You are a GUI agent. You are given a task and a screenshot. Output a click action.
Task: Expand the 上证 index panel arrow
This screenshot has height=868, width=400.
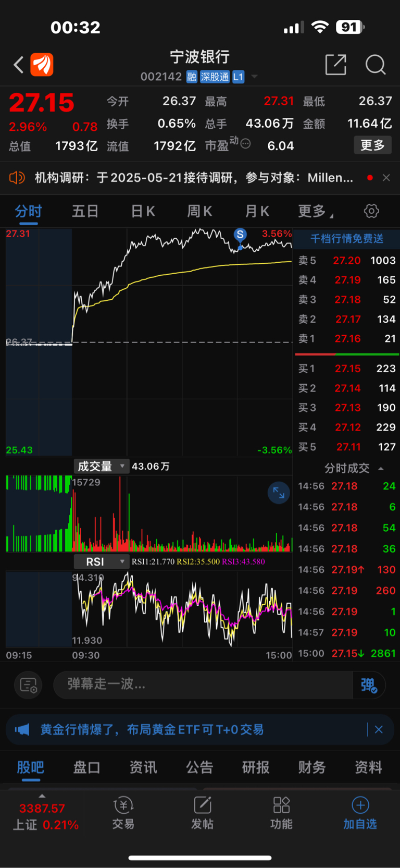42,796
